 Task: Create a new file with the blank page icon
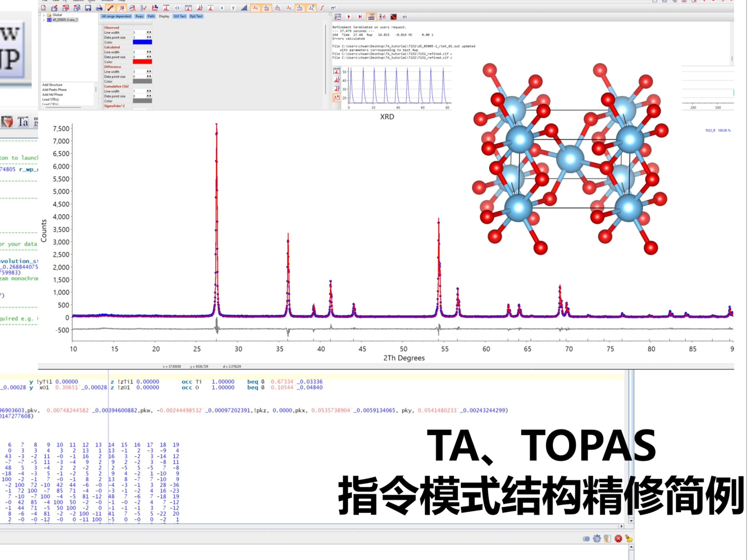(44, 8)
